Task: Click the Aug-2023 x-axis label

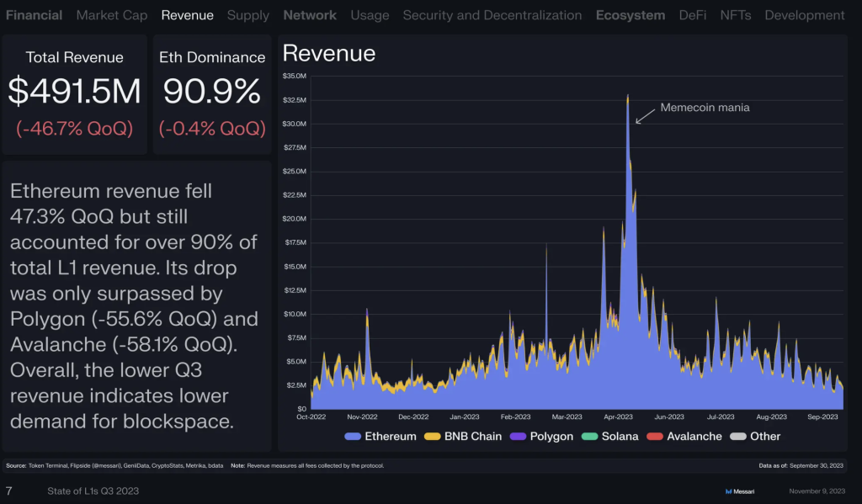Action: point(771,416)
